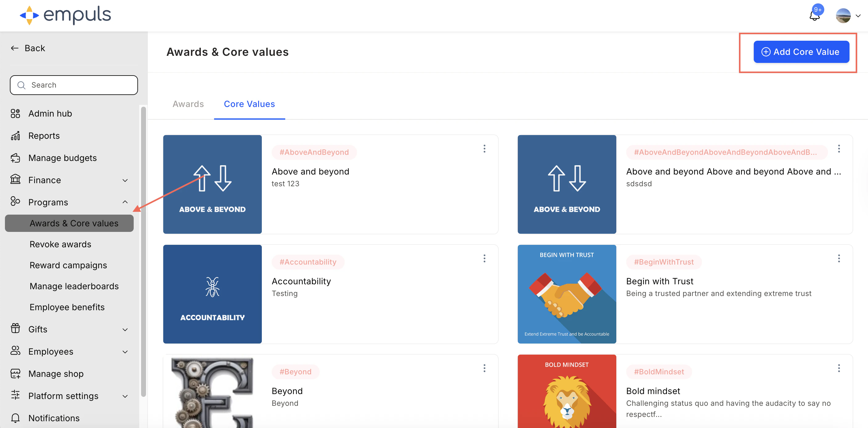
Task: Click the sidebar vertical scrollbar
Action: [143, 252]
